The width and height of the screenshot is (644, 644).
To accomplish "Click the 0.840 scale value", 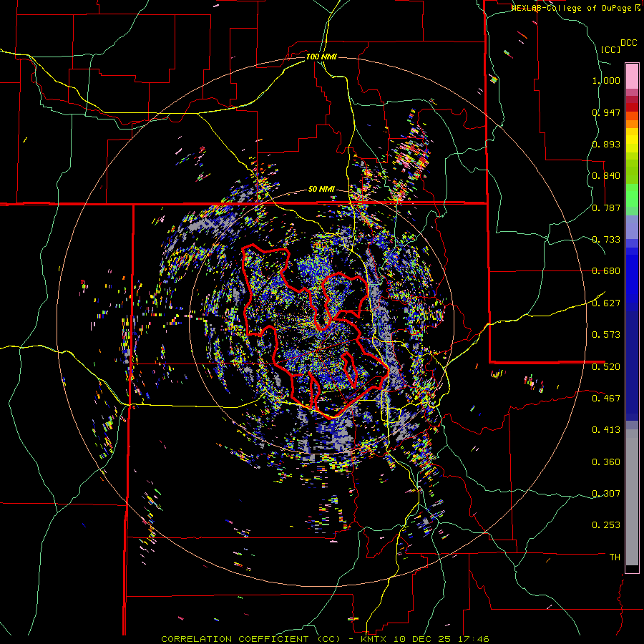I will click(606, 176).
